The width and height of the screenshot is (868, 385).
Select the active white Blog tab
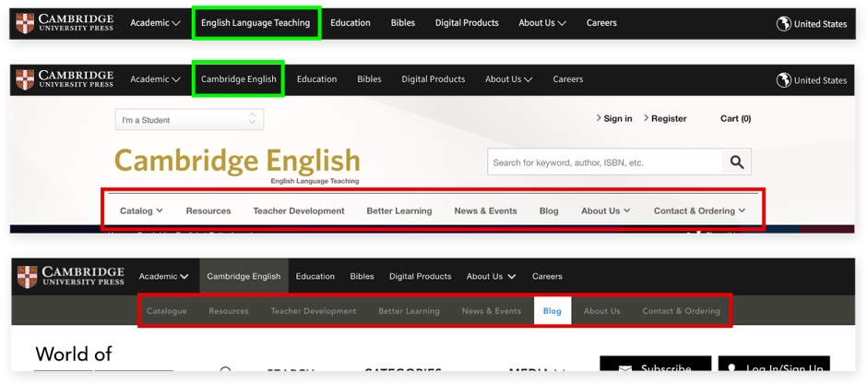pyautogui.click(x=553, y=311)
